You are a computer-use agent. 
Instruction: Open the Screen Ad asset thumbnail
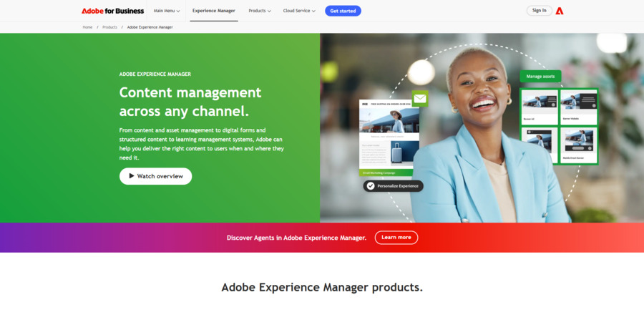click(x=540, y=107)
